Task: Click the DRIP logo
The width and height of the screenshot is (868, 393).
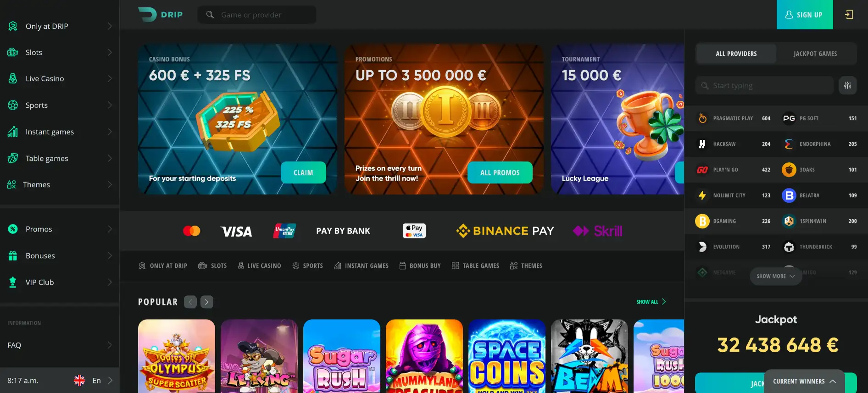Action: tap(160, 15)
